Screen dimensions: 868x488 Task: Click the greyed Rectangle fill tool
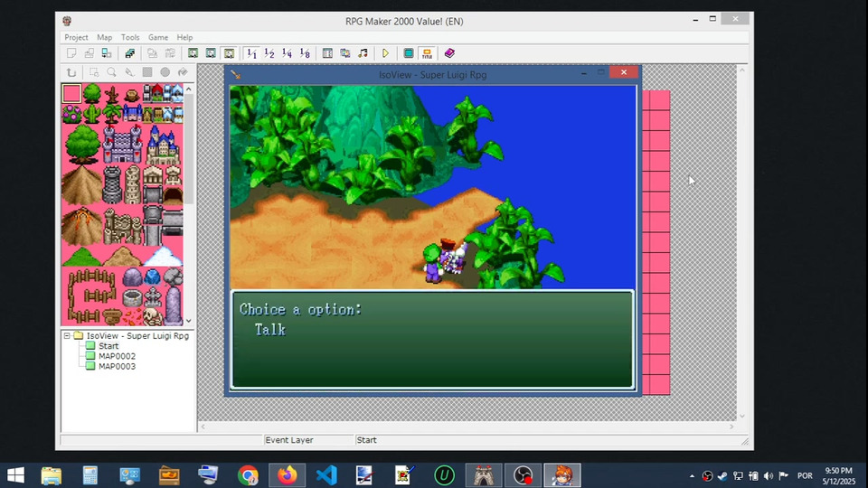click(147, 72)
